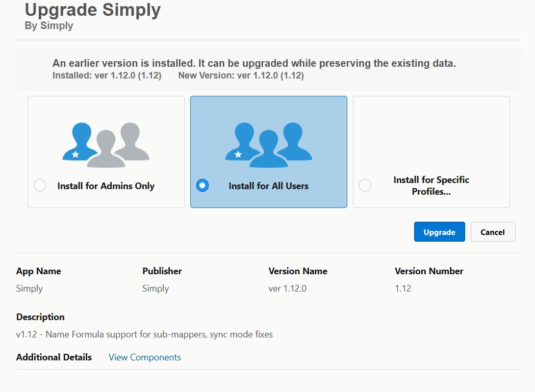Click the Upgrade button
The width and height of the screenshot is (535, 392).
[x=439, y=231]
